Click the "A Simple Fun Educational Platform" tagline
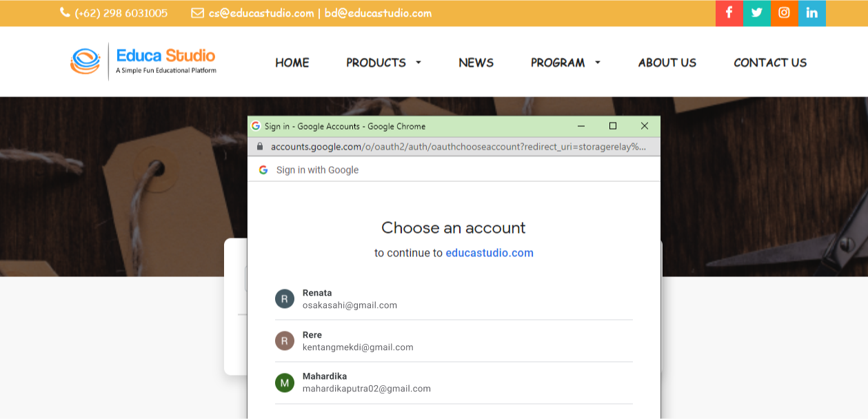868x419 pixels. (166, 70)
